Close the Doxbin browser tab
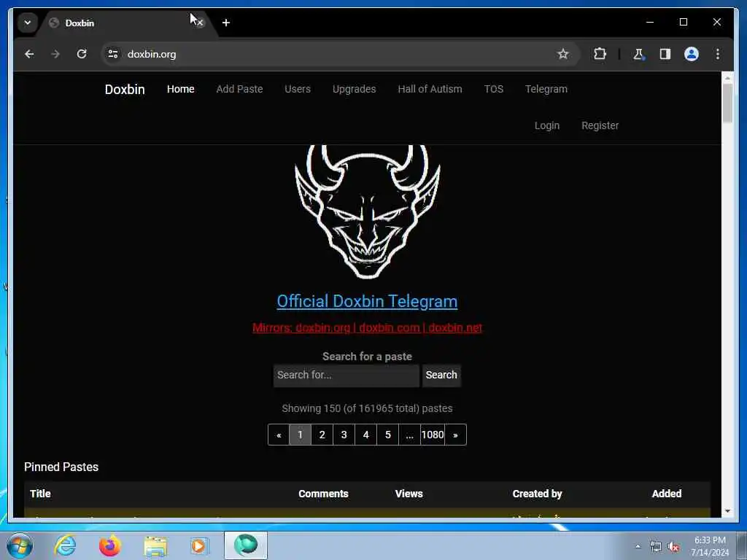Viewport: 747px width, 560px height. pyautogui.click(x=200, y=23)
